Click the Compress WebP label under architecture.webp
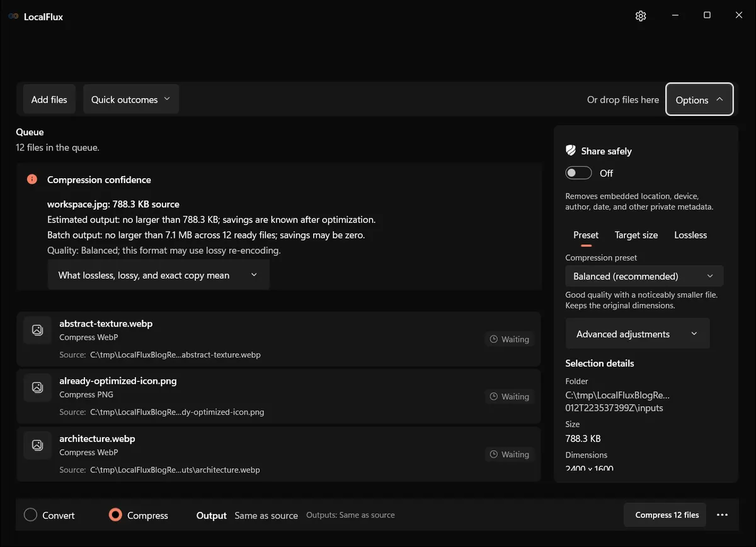Screen dimensions: 756x547 click(89, 452)
